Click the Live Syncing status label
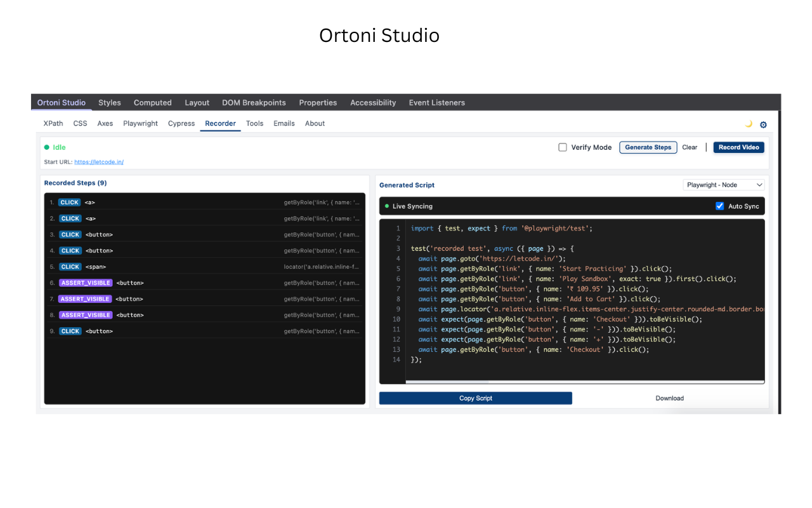This screenshot has height=508, width=812. [412, 206]
